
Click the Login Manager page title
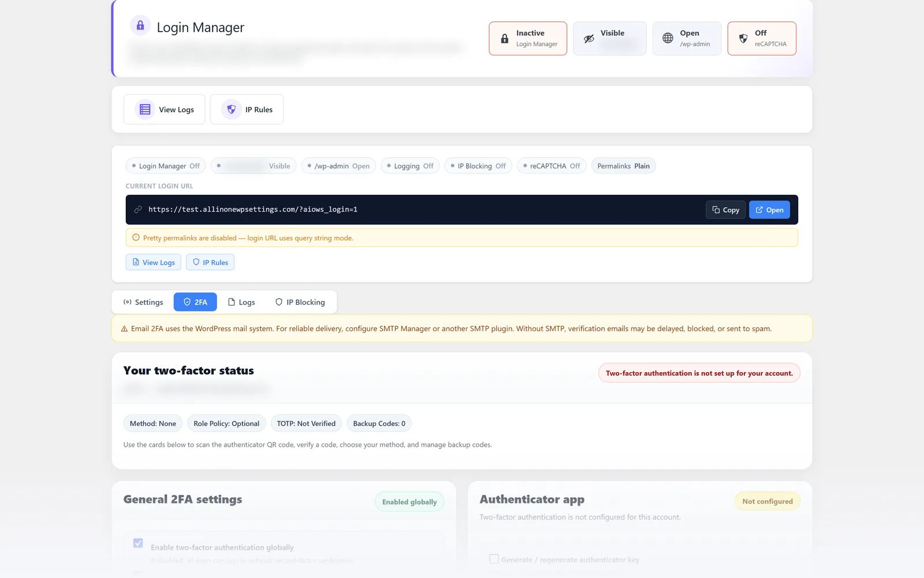click(200, 28)
